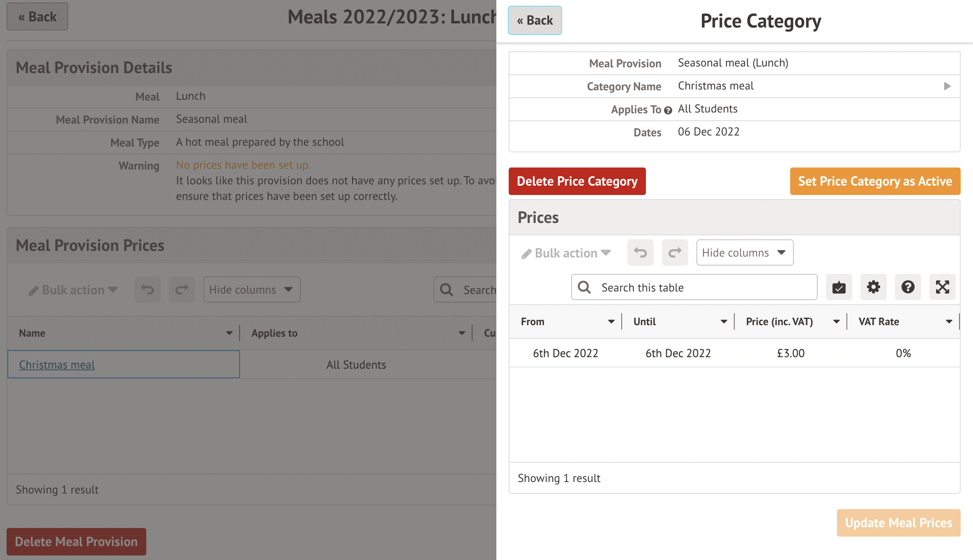Click Set Price Category as Active
Screen dimensions: 973x560
coord(875,181)
